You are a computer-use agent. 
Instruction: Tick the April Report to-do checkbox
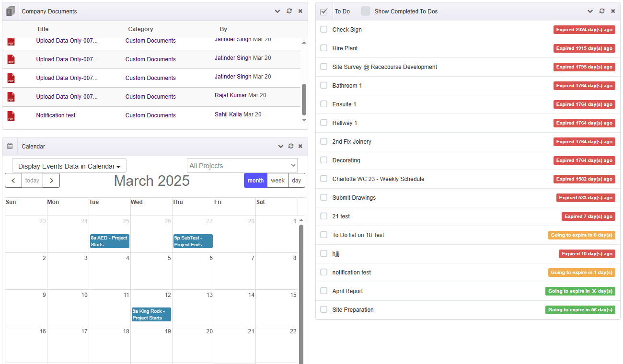(x=324, y=291)
